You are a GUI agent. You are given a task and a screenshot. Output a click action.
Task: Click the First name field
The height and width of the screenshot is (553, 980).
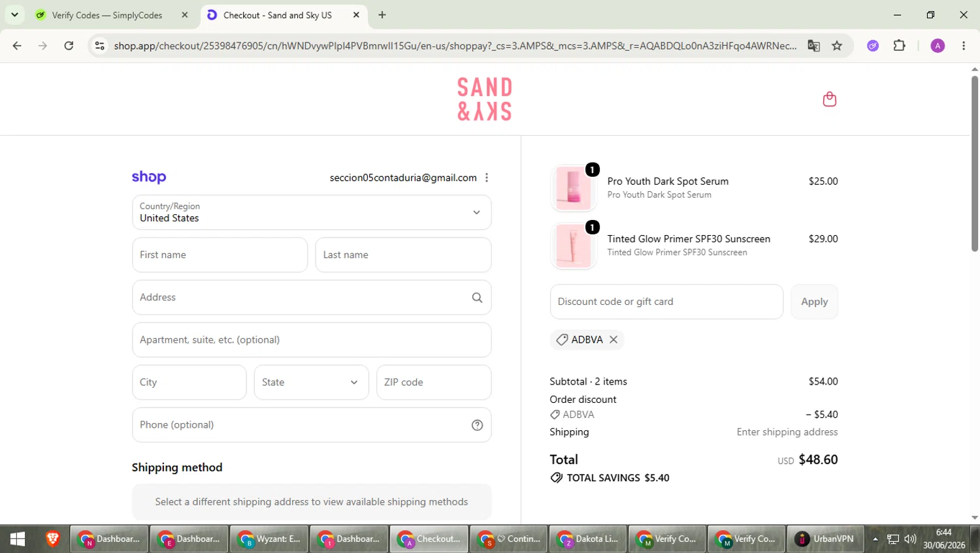click(x=220, y=255)
